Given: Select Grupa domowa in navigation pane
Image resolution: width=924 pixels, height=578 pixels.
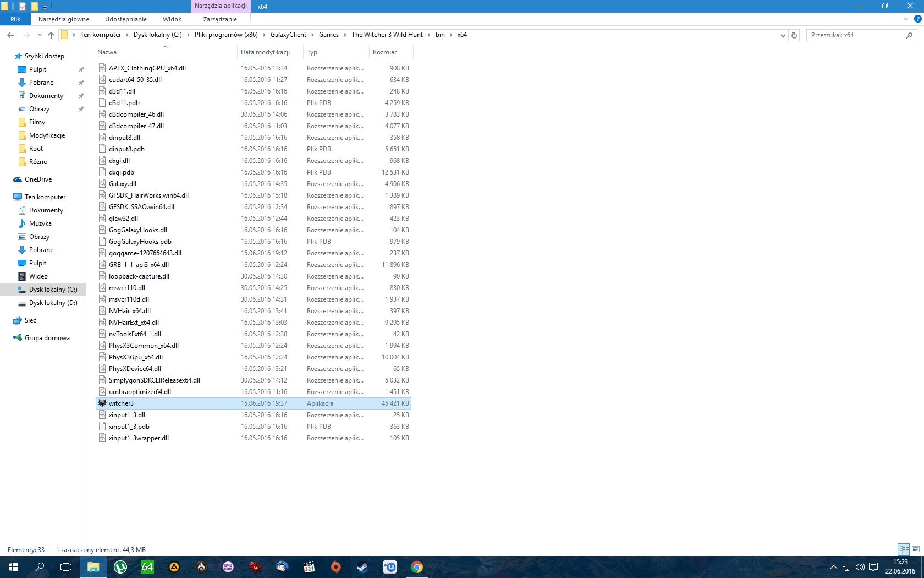Looking at the screenshot, I should tap(47, 338).
